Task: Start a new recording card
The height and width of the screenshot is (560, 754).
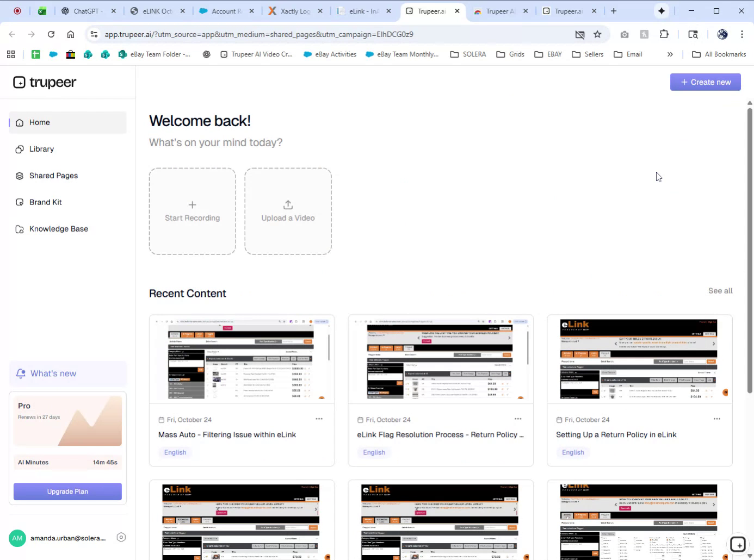Action: tap(193, 211)
